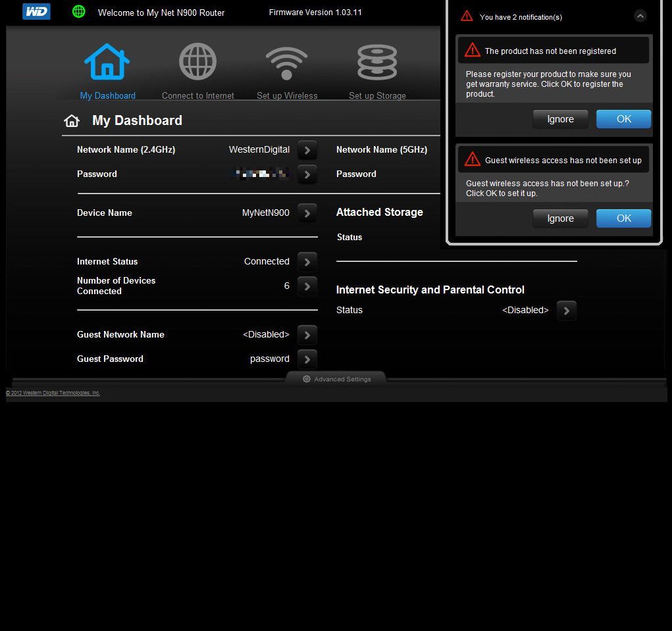Click 'Welcome to My Net N900 Router' text

tap(161, 13)
